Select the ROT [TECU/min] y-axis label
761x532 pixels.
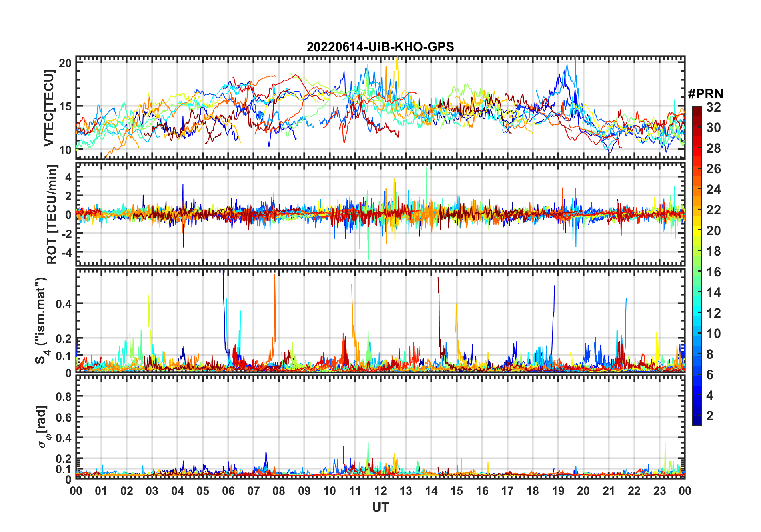point(52,214)
